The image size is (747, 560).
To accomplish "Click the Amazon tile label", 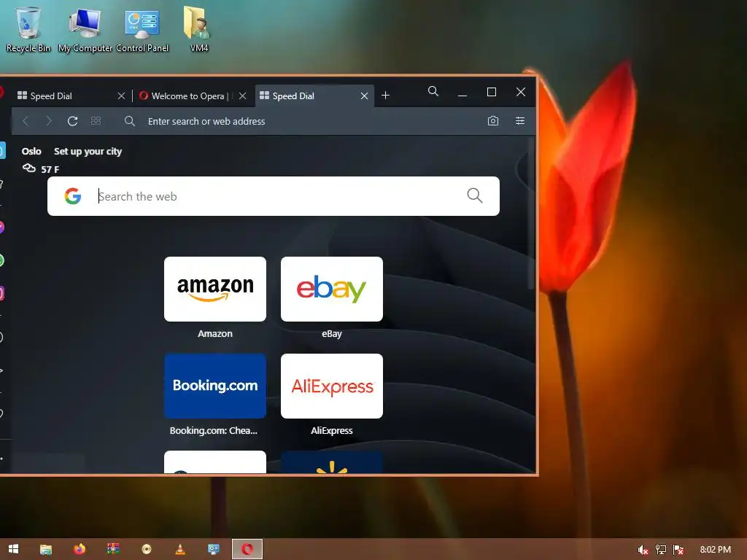I will (215, 334).
